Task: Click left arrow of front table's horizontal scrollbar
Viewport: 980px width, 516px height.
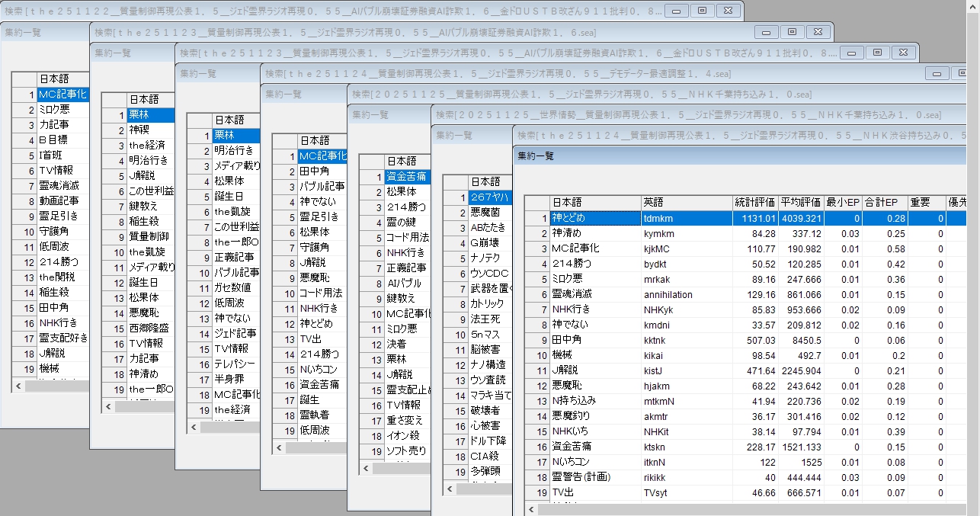Action: click(531, 508)
